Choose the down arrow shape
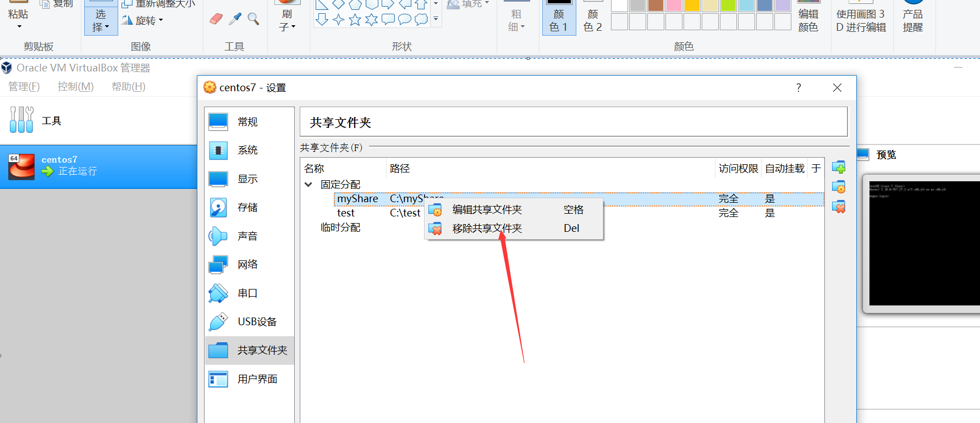The height and width of the screenshot is (423, 980). pos(322,20)
